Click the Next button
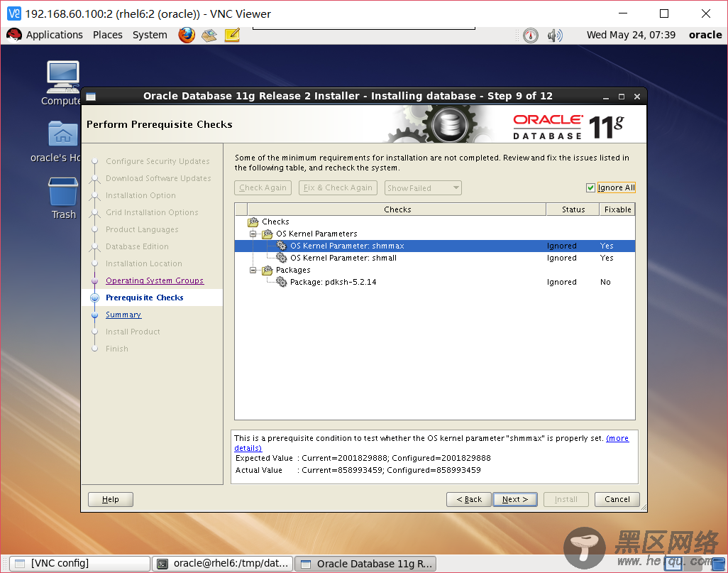 [x=515, y=499]
